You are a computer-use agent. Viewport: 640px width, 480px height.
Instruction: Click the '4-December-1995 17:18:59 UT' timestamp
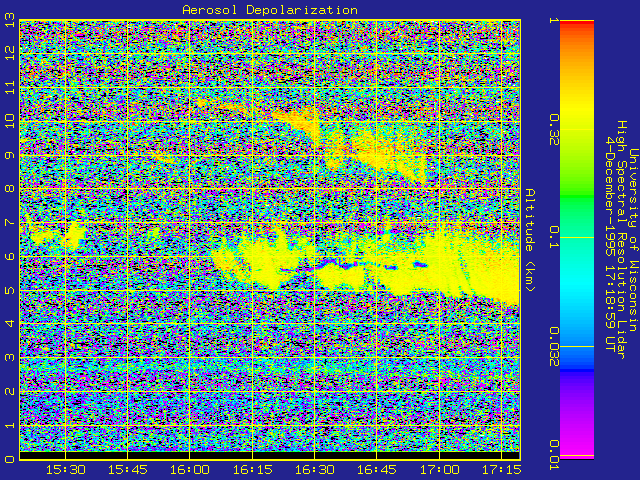(610, 244)
